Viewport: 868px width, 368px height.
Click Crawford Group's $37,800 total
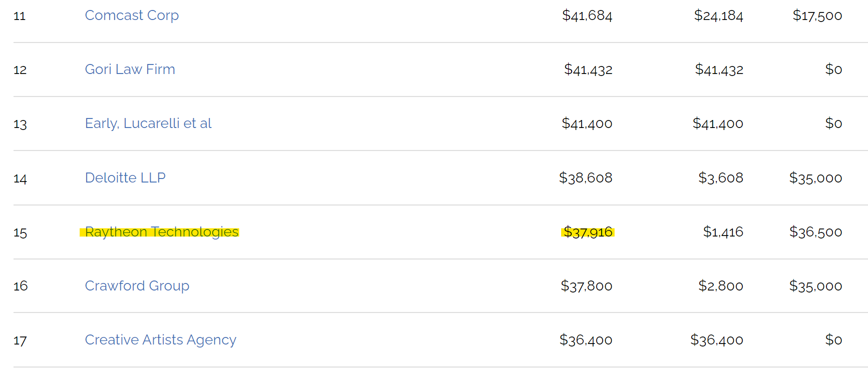(586, 286)
